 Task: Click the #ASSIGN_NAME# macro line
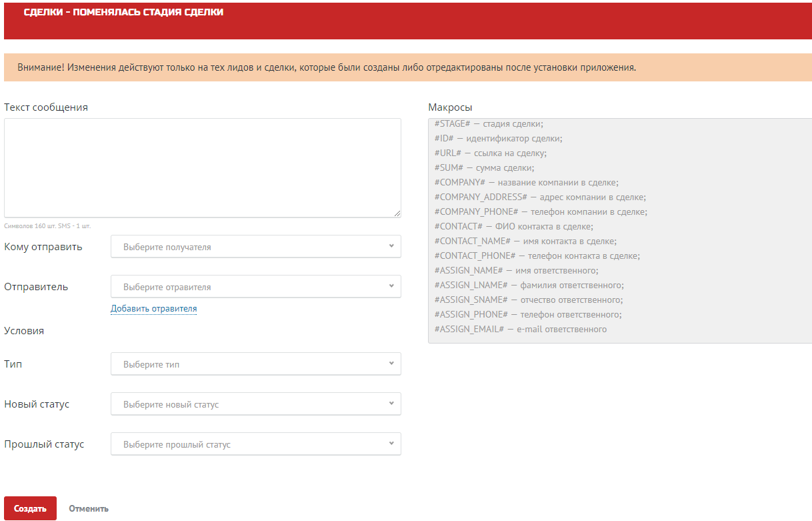[517, 270]
